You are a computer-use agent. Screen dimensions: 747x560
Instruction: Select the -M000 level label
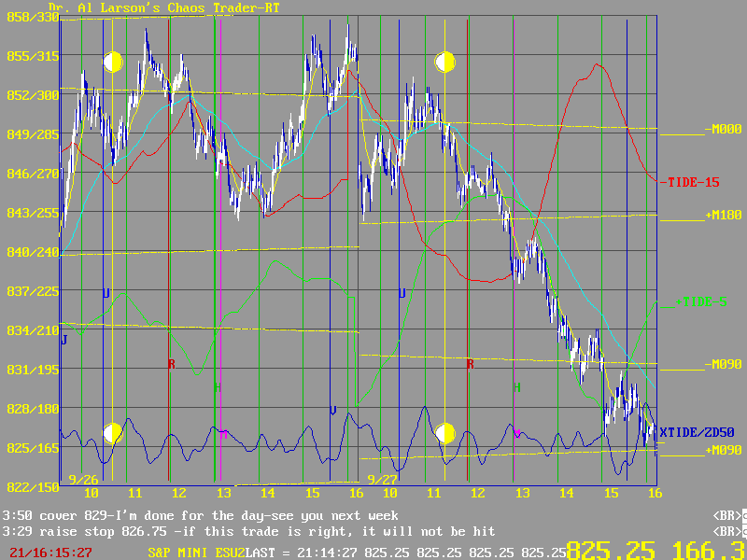point(723,130)
